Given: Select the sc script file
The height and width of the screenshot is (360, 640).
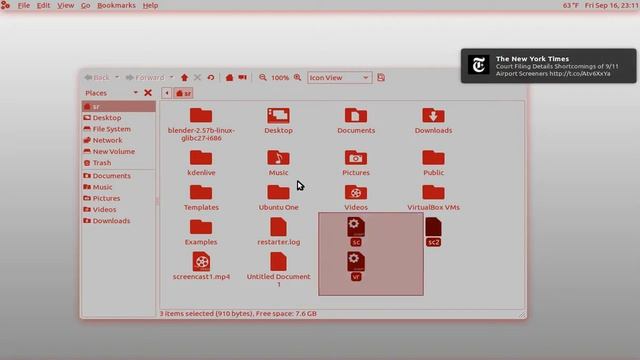Looking at the screenshot, I should tap(356, 231).
